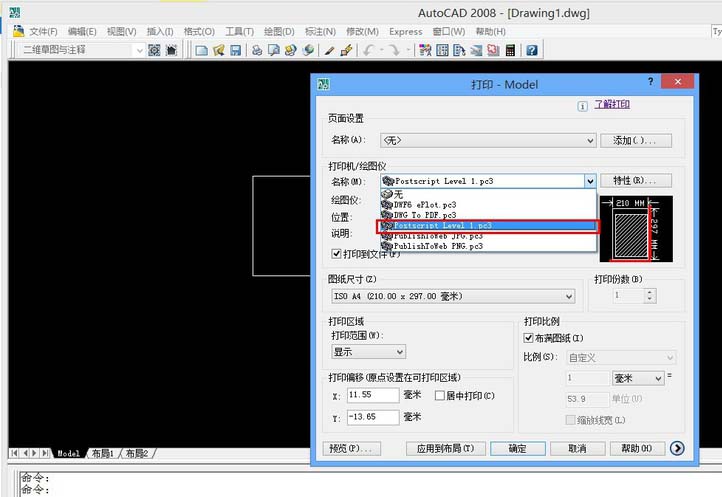Open the Redo history dropdown arrow
The image size is (722, 497).
[408, 50]
